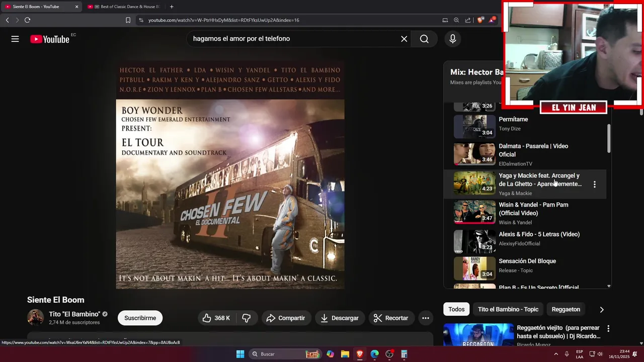The image size is (644, 362).
Task: Open taskbar Buscar search box
Action: [x=285, y=354]
